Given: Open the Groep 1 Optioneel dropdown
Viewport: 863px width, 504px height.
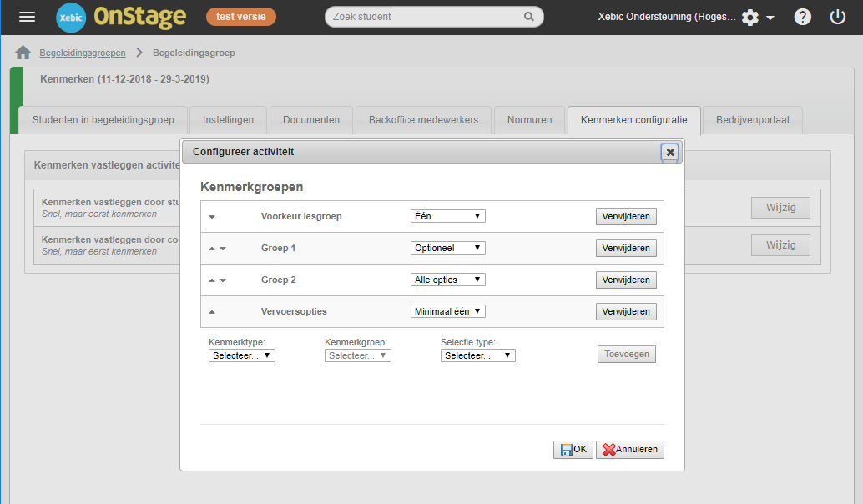Looking at the screenshot, I should [448, 248].
